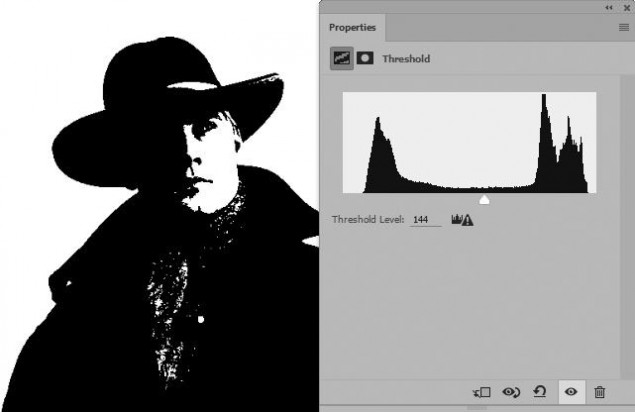Clip the adjustment to the layer below
This screenshot has height=412, width=635.
tap(482, 392)
